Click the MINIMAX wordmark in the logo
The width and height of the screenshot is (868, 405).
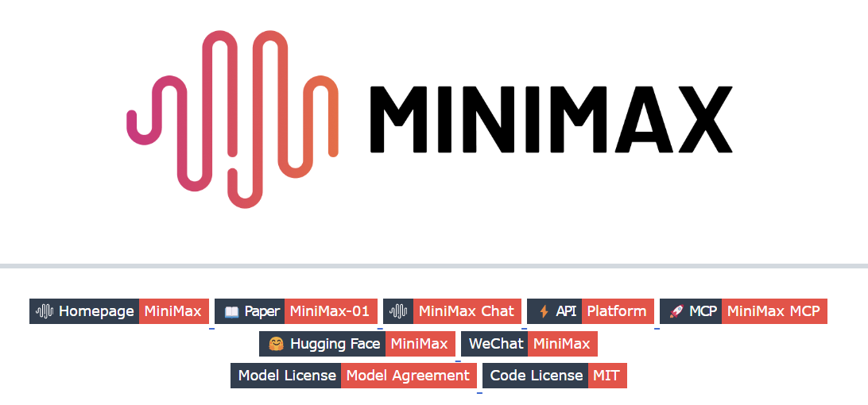[x=551, y=119]
